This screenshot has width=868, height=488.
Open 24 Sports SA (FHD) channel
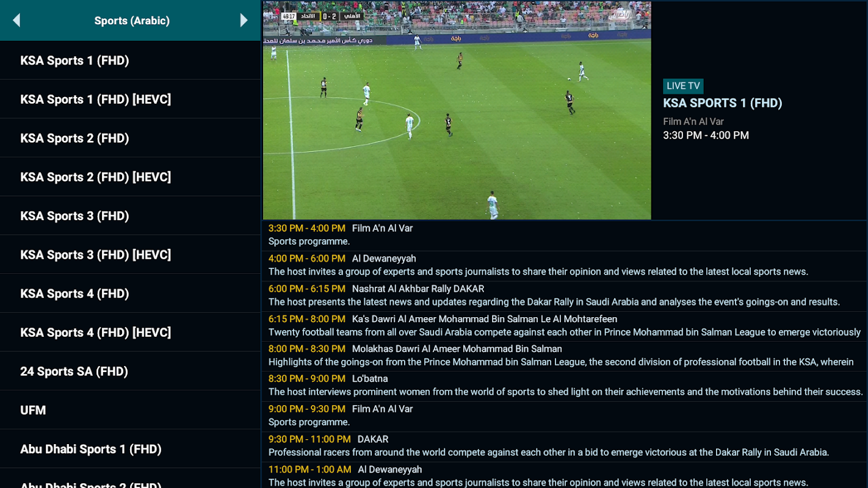click(130, 371)
